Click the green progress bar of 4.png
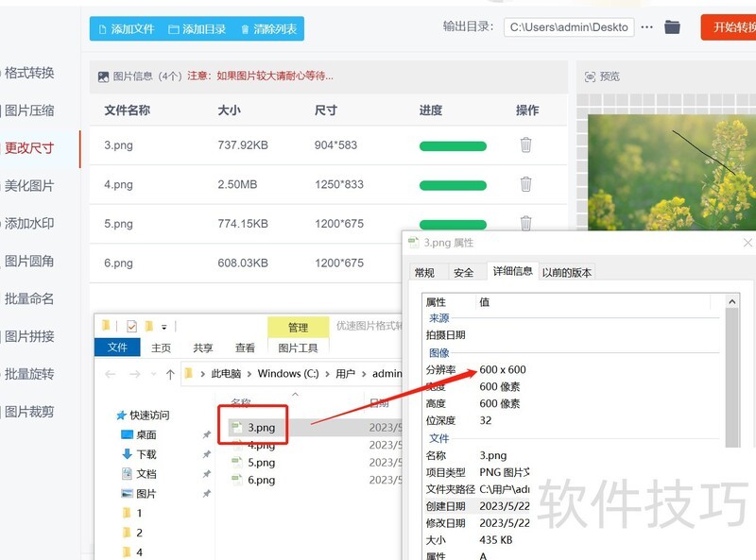The image size is (756, 560). coord(453,185)
